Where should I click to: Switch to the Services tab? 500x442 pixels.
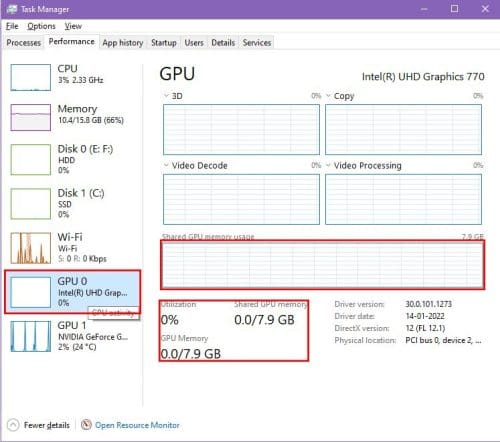point(257,43)
